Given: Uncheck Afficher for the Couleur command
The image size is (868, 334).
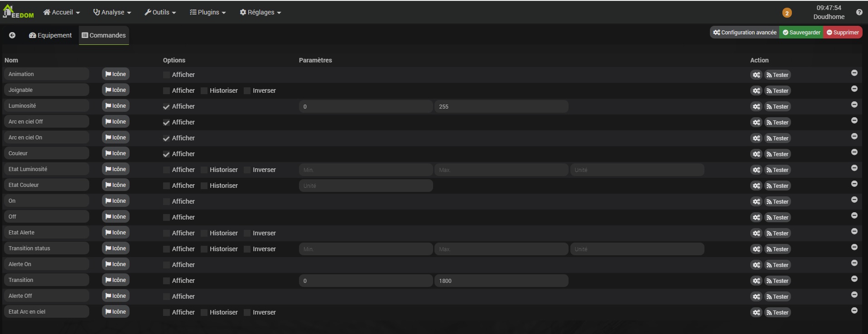Looking at the screenshot, I should click(166, 154).
